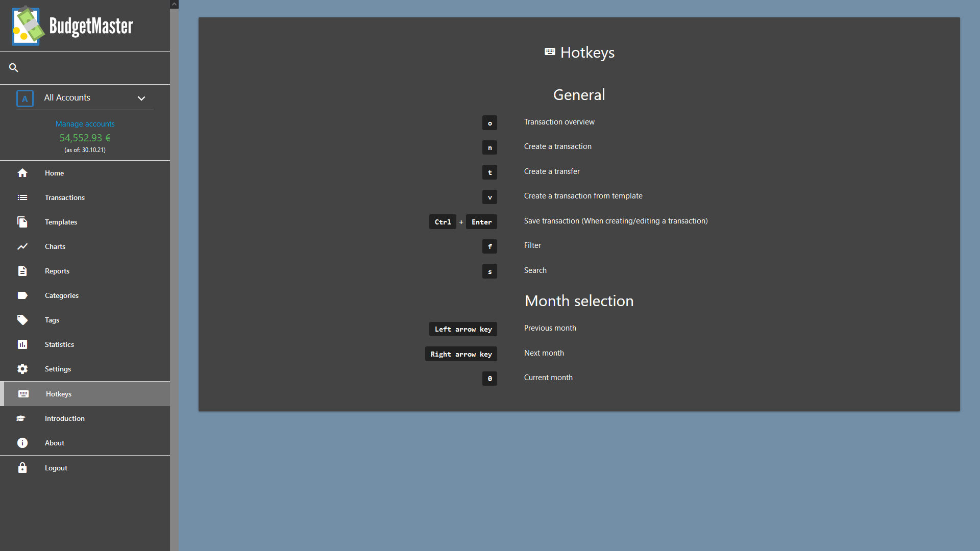
Task: Expand the All Accounts dropdown chevron
Action: (141, 98)
